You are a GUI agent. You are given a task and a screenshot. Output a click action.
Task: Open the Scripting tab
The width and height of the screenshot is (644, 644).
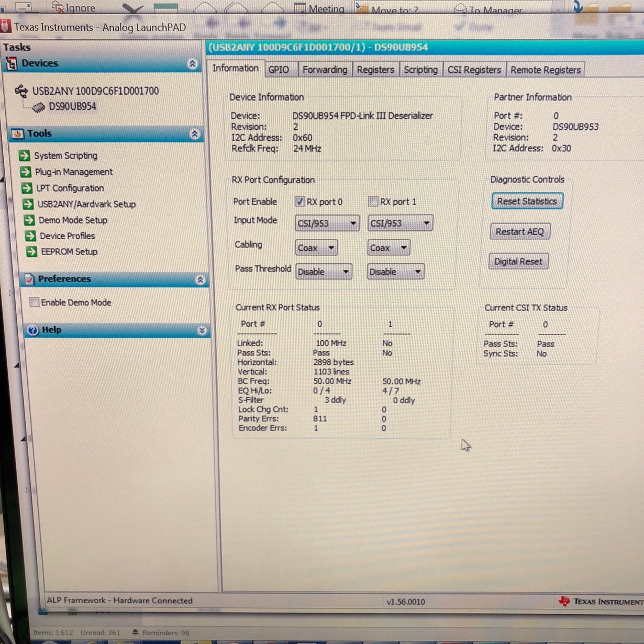[x=420, y=70]
